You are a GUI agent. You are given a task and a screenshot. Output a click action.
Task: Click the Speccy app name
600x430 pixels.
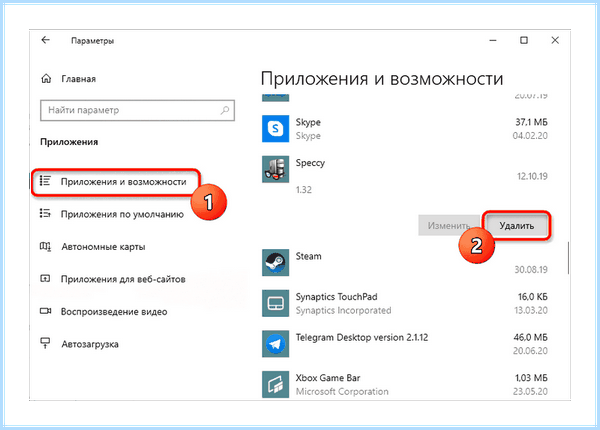click(310, 163)
